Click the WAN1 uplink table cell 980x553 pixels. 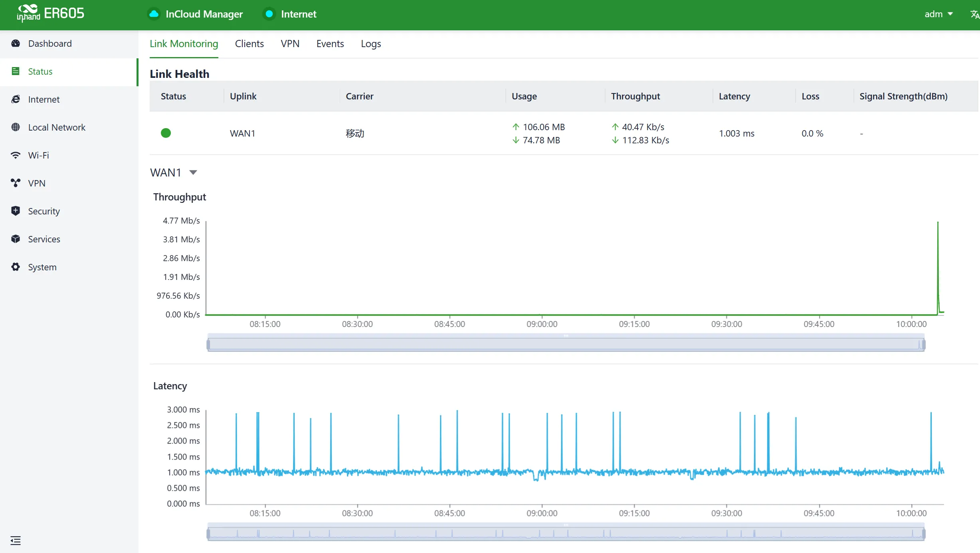click(x=242, y=133)
